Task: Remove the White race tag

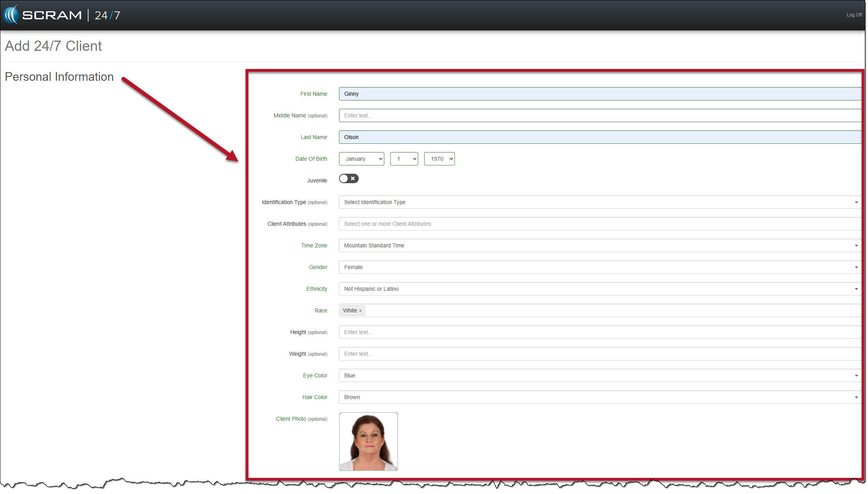Action: pyautogui.click(x=360, y=311)
